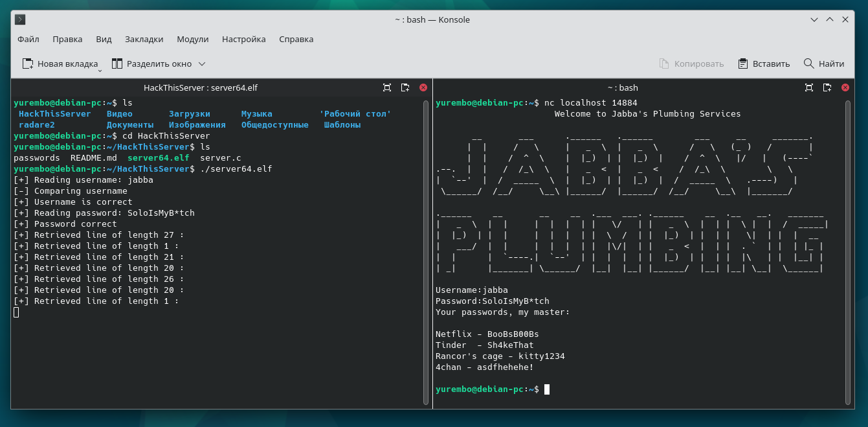Maximize the HackThisServer terminal pane
The image size is (868, 427).
pyautogui.click(x=387, y=87)
